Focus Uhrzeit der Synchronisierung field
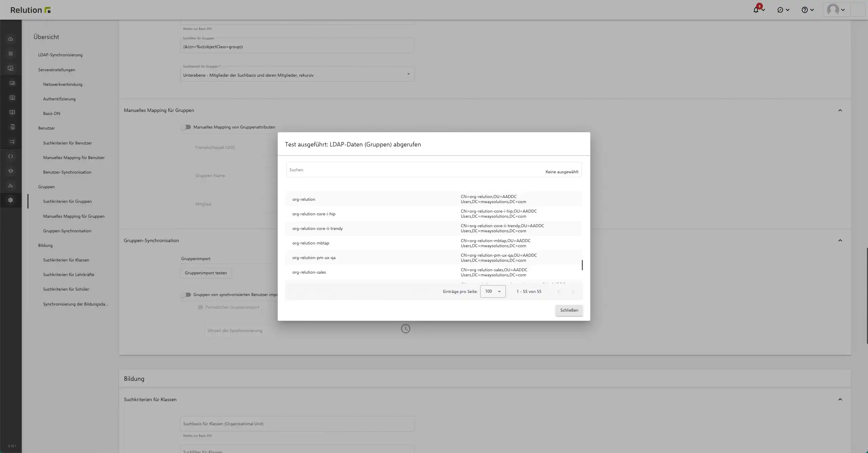This screenshot has height=453, width=868. [302, 330]
